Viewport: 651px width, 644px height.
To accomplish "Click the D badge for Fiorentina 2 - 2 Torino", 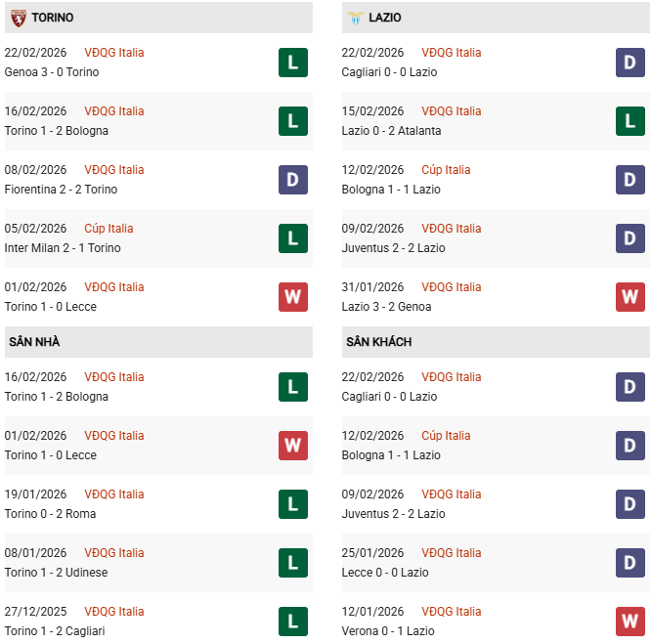I will (x=293, y=180).
